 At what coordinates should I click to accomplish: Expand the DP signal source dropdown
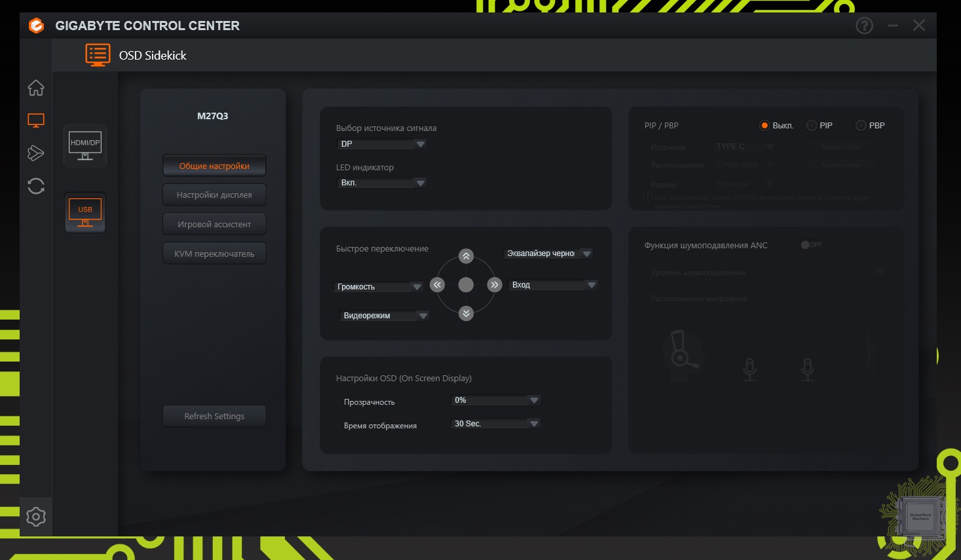coord(381,144)
